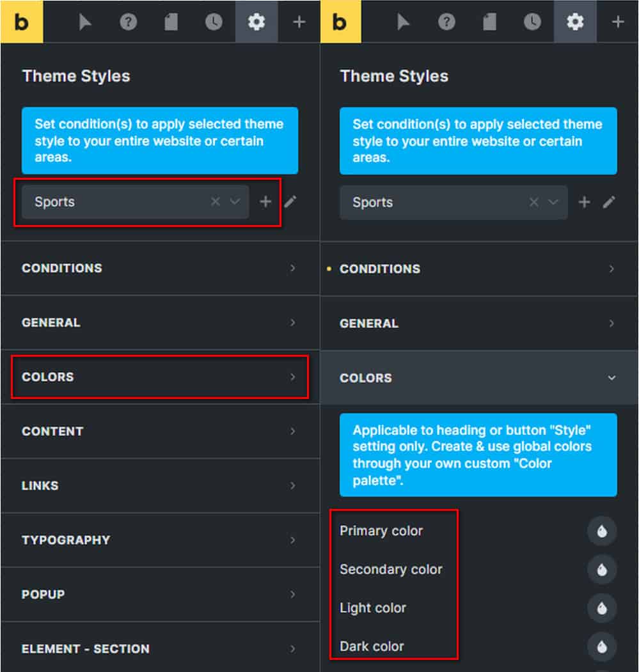
Task: Open the help icon in left toolbar
Action: pos(128,22)
